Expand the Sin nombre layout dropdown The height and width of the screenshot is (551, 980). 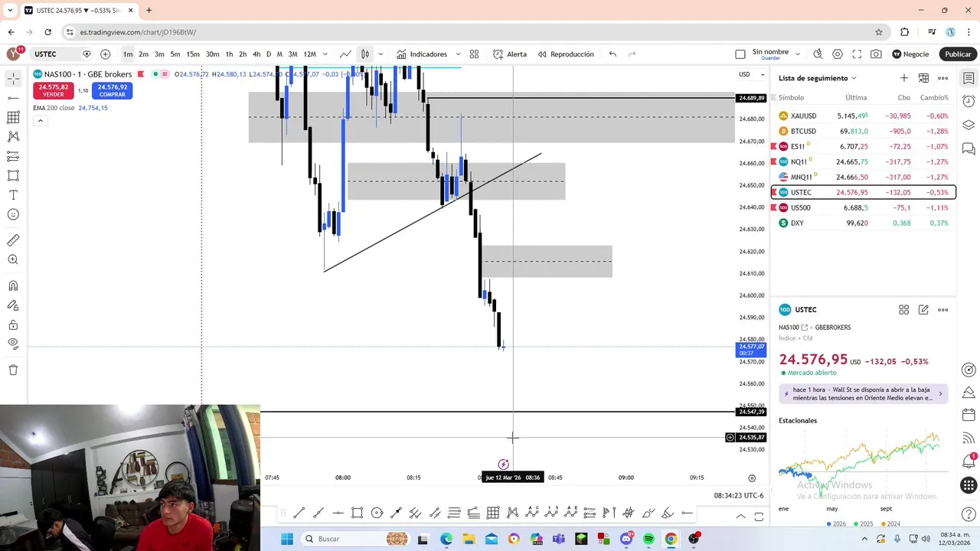797,54
